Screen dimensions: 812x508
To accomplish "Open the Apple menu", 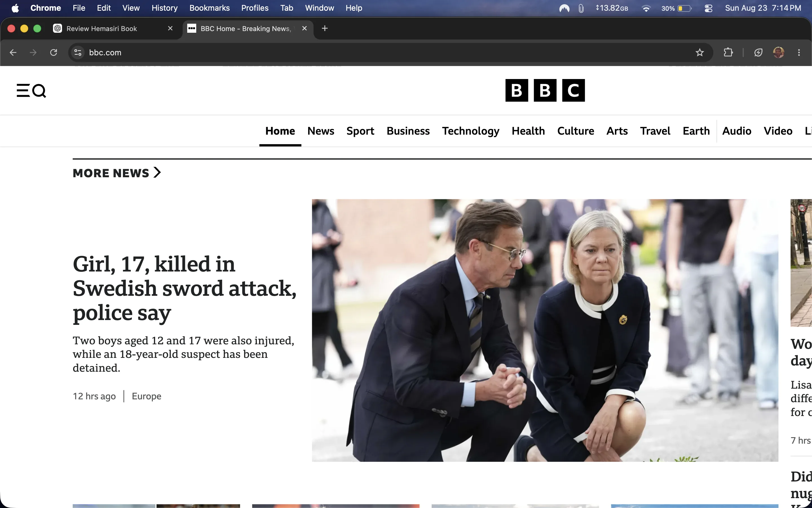I will (15, 8).
